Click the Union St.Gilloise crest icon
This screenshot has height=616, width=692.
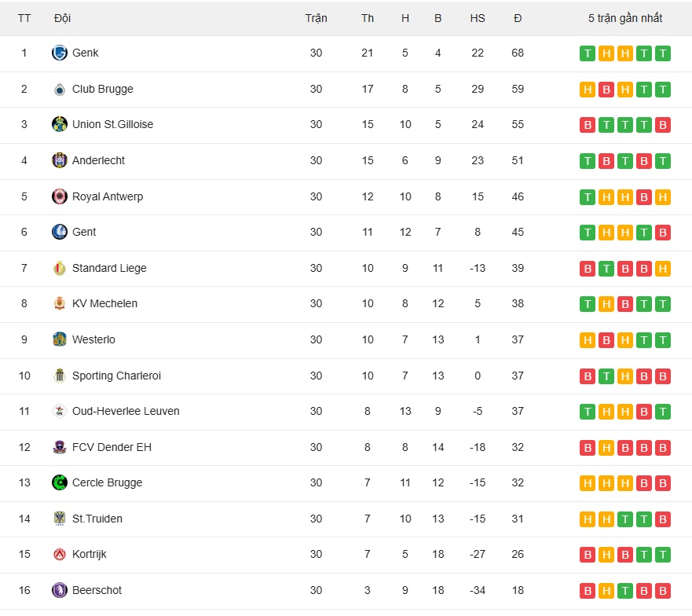point(60,124)
